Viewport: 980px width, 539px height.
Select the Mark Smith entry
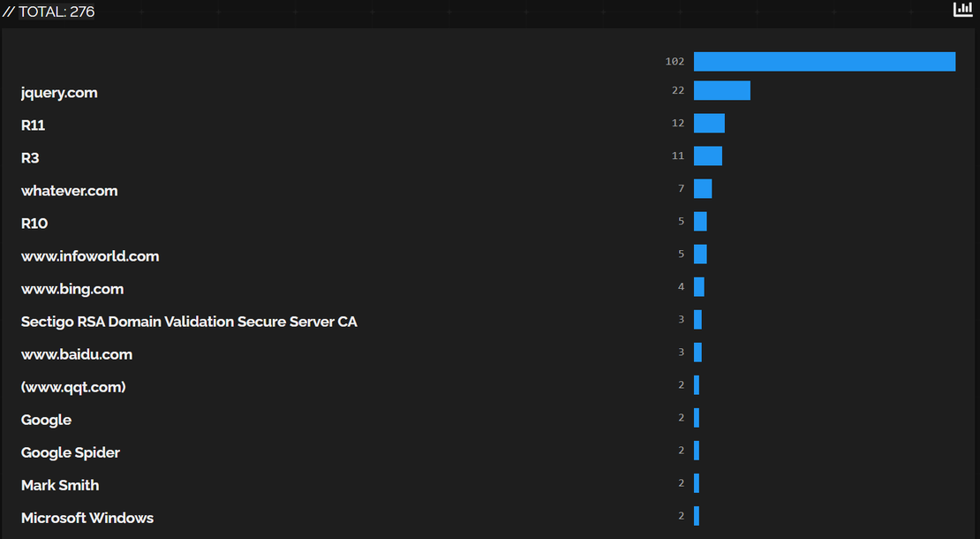(x=59, y=484)
